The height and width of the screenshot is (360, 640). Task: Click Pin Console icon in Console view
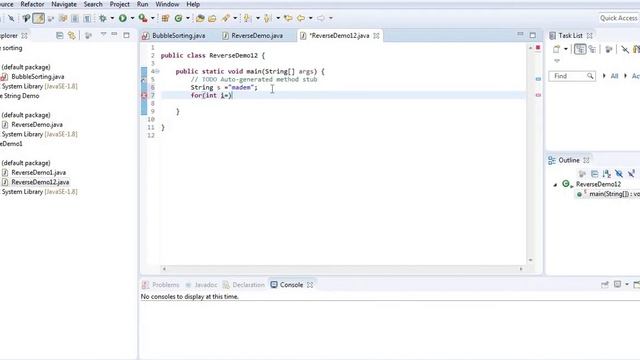tap(605, 284)
